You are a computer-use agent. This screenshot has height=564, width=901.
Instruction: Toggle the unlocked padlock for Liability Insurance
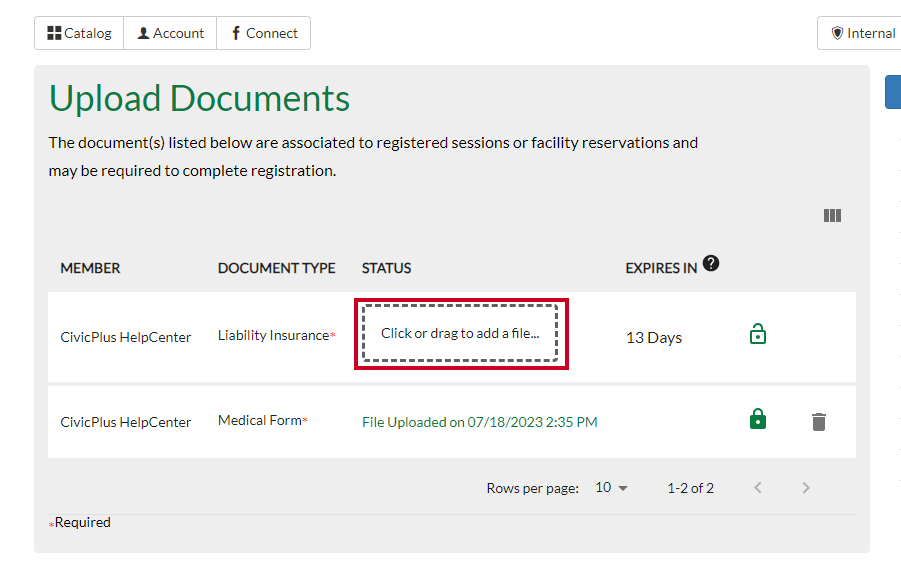pos(758,334)
